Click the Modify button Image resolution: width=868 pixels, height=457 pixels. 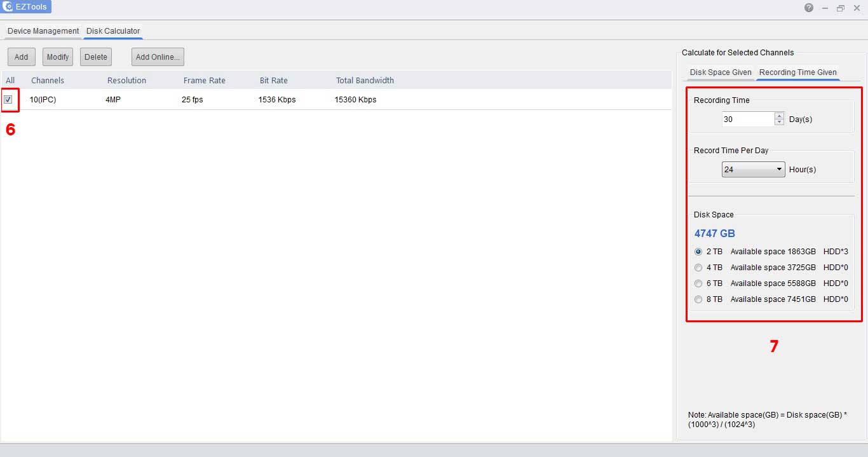pos(58,57)
